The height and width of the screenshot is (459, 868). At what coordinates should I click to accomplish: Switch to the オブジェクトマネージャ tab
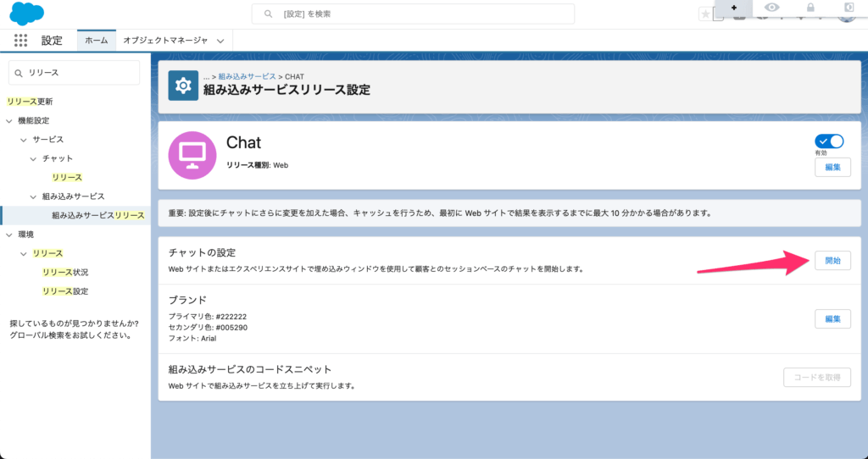(x=165, y=41)
